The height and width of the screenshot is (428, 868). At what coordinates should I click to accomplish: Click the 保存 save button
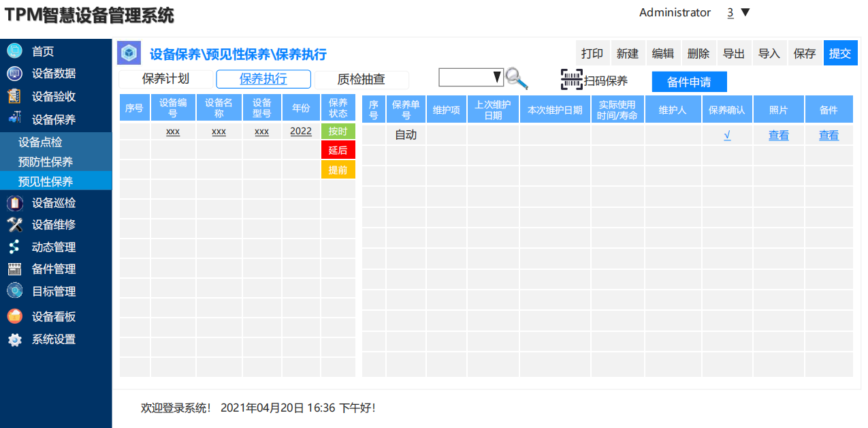[805, 53]
